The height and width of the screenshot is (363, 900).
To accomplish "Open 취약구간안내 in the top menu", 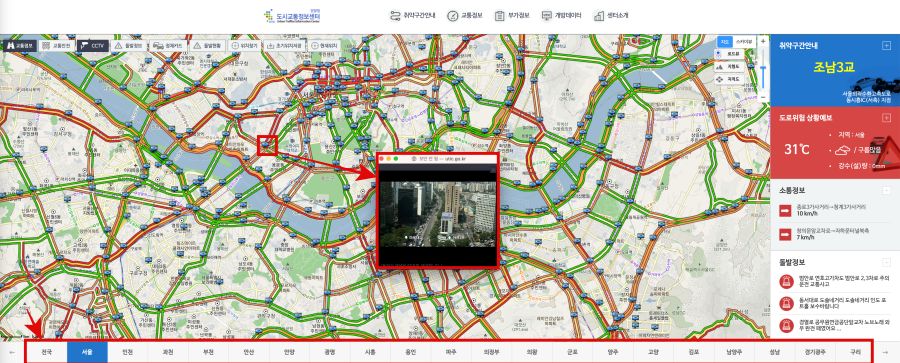I will 412,16.
